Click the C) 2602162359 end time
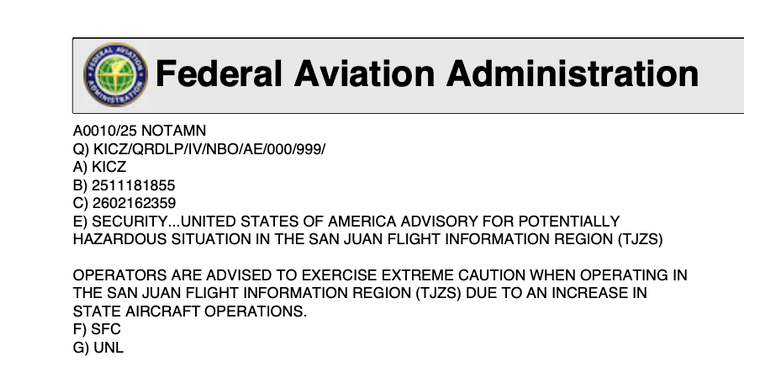 point(124,203)
